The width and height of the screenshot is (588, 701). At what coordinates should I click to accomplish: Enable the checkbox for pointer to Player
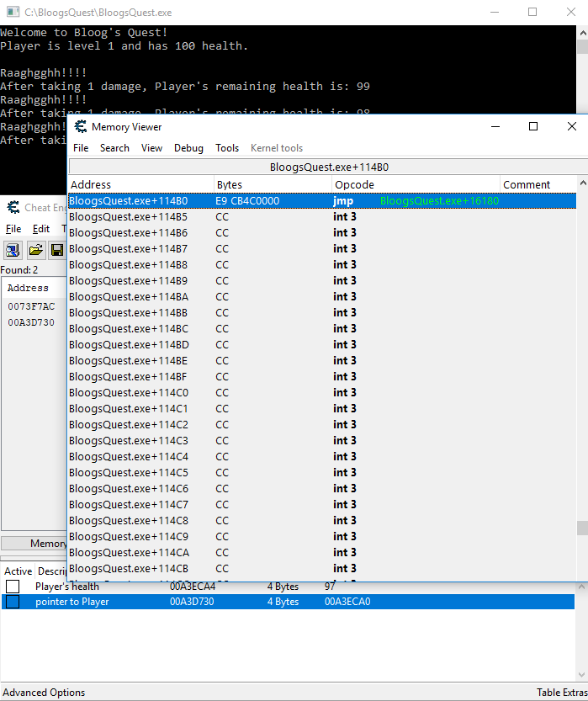(x=13, y=602)
